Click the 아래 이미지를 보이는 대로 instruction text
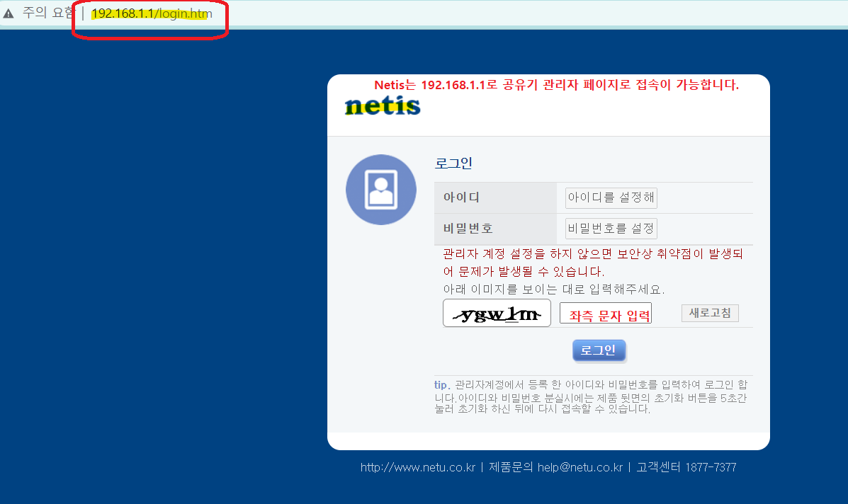Image resolution: width=848 pixels, height=504 pixels. [x=554, y=290]
